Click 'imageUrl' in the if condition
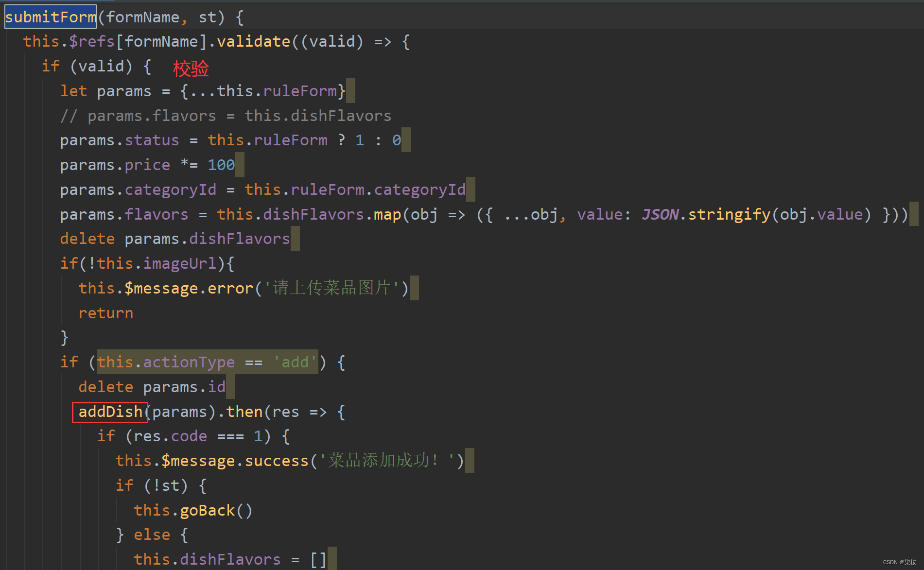Screen dimensions: 924x570 tap(180, 263)
